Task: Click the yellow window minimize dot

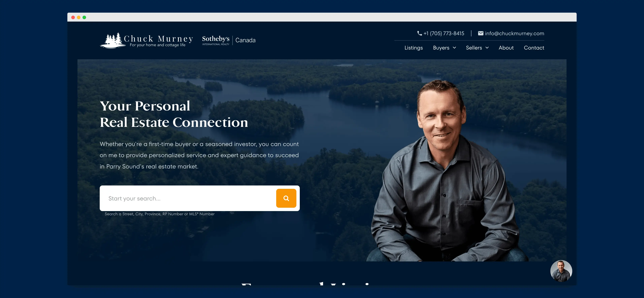Action: (x=79, y=17)
